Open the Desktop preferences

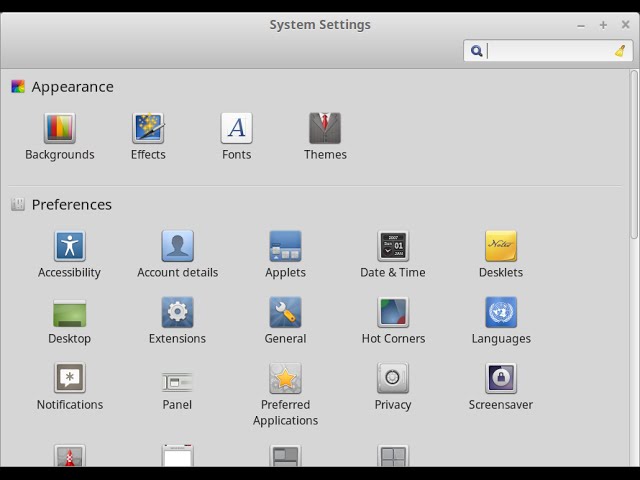pos(69,321)
